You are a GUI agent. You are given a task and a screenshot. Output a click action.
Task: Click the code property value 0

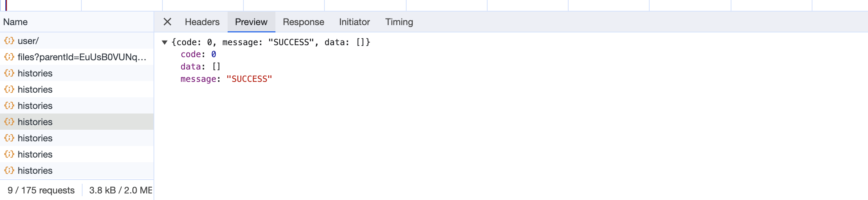pos(214,54)
